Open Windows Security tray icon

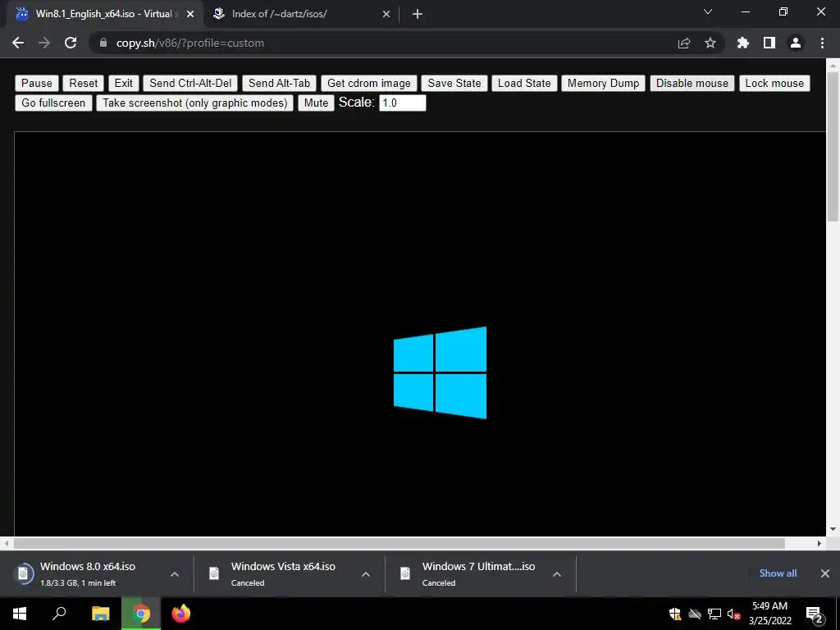(x=675, y=614)
